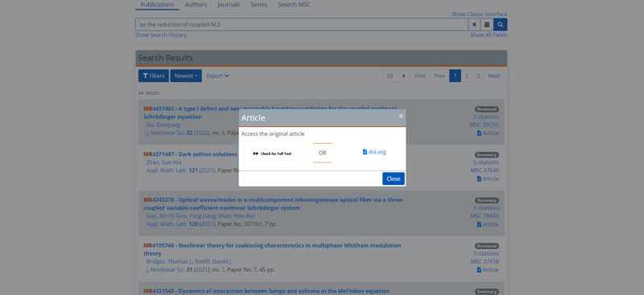Open MR4121545 Dynamics of interaction title
The image size is (644, 295).
click(266, 291)
